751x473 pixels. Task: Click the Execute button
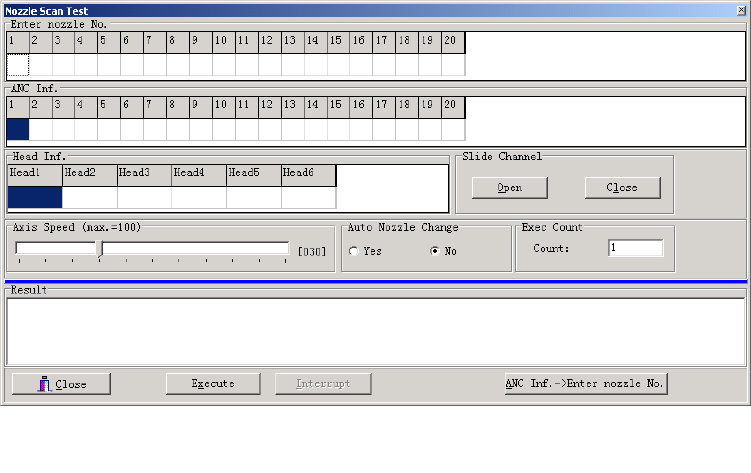[x=213, y=383]
